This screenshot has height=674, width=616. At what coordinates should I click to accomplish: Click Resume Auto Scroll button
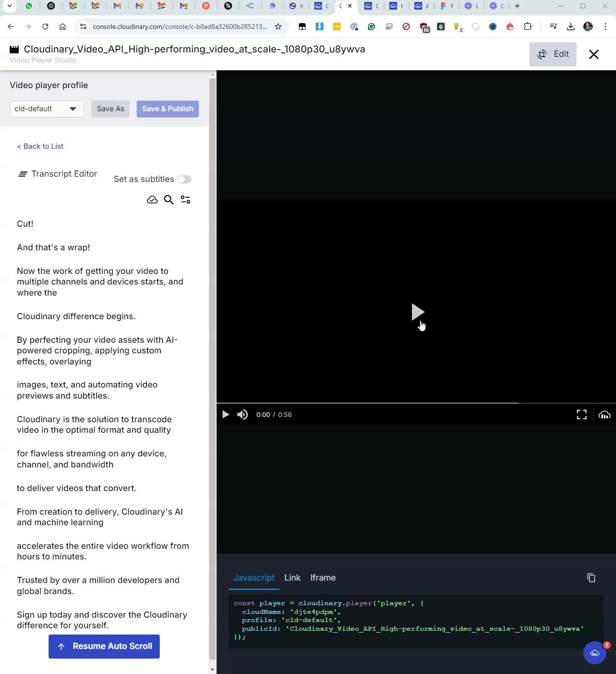[x=104, y=647]
